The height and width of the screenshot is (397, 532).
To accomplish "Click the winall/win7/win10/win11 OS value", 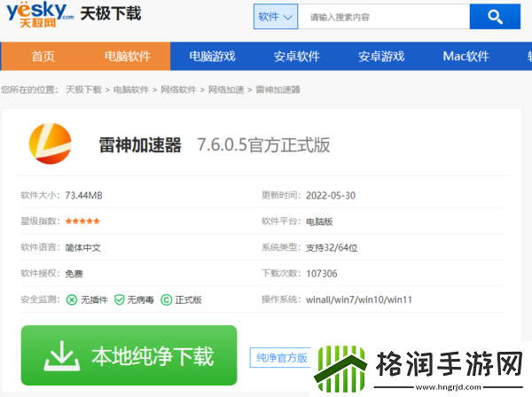I will 359,300.
